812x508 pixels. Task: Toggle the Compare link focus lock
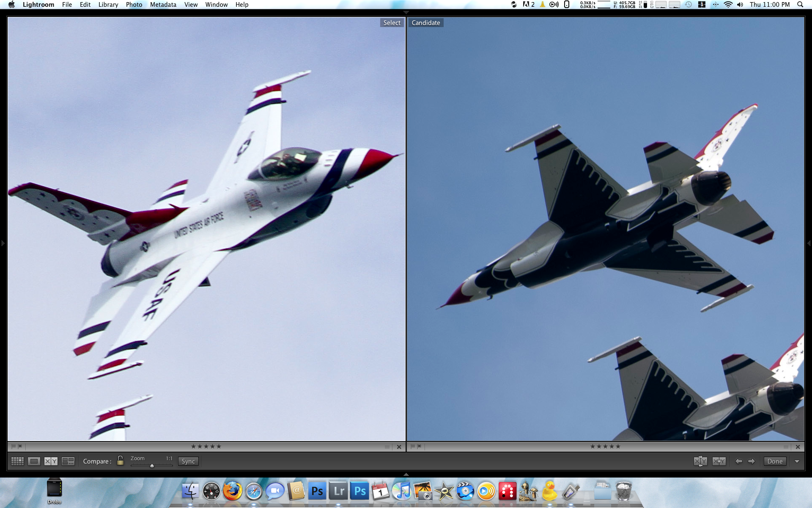120,461
